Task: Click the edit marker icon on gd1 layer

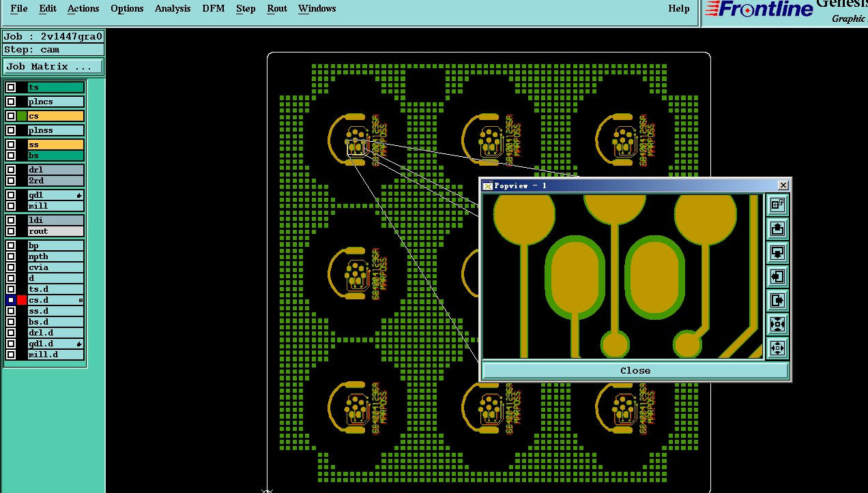Action: click(x=79, y=195)
